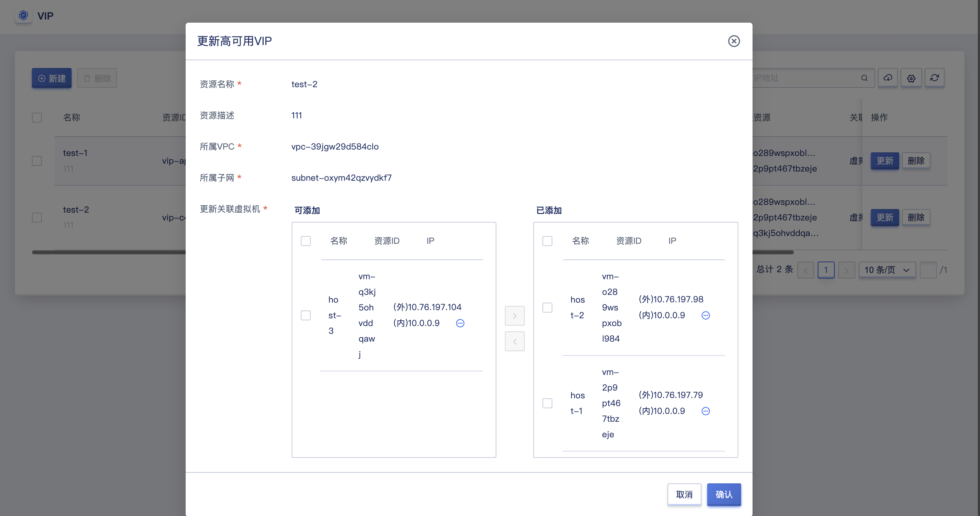Click page number 1 in the pagination bar
The image size is (980, 516).
(826, 269)
